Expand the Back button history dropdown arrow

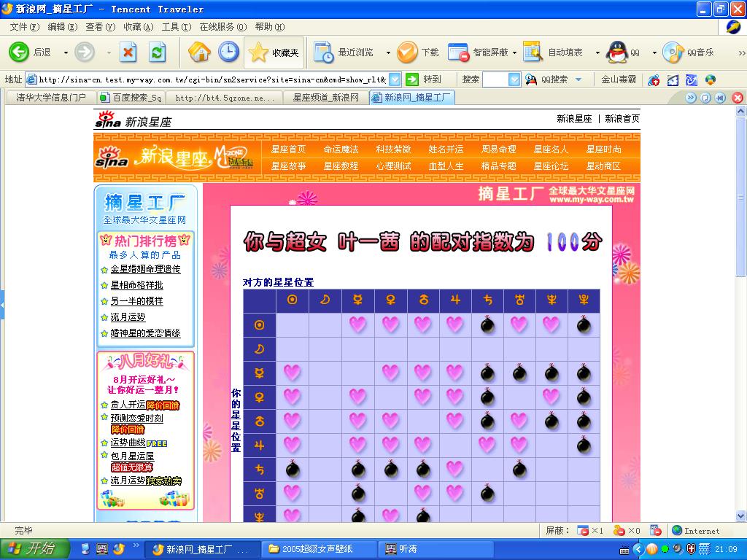(x=66, y=52)
